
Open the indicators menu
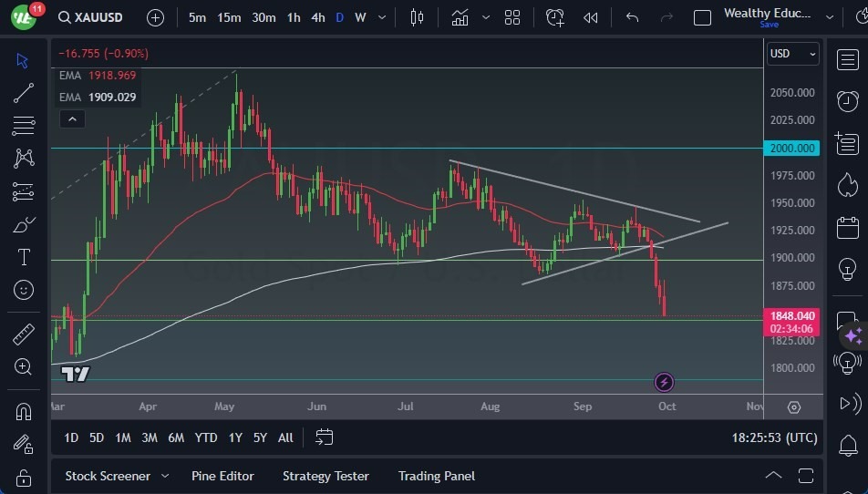tap(460, 17)
